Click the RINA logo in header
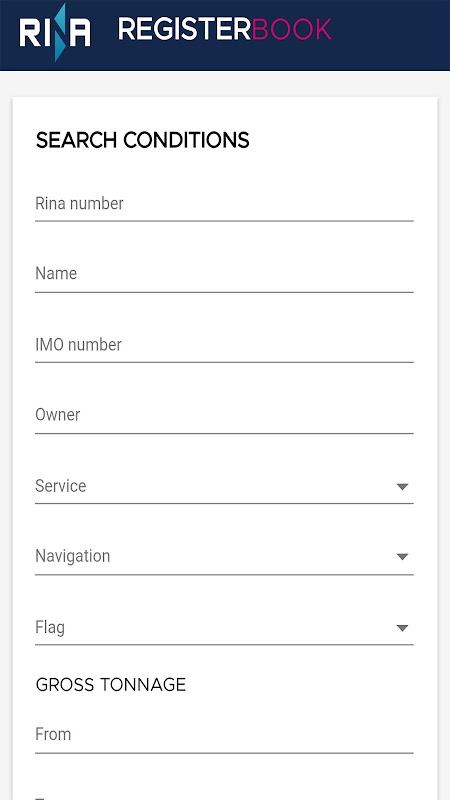This screenshot has width=450, height=800. coord(55,32)
